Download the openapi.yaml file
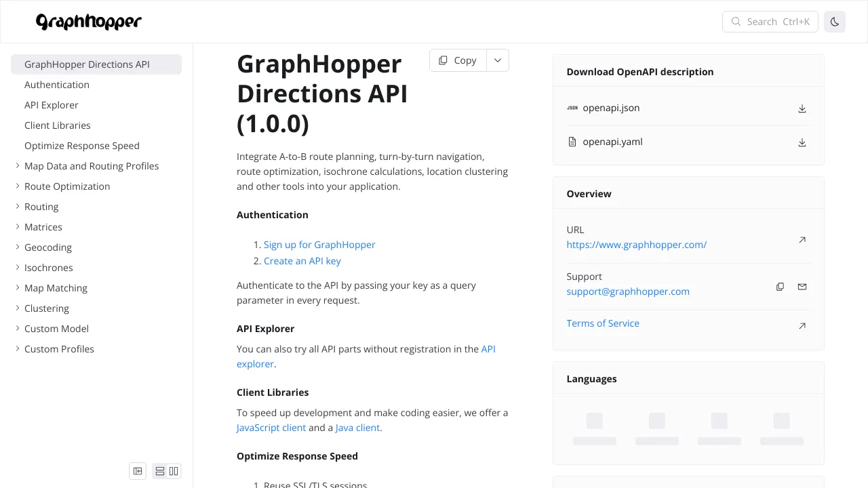The height and width of the screenshot is (488, 868). click(802, 142)
